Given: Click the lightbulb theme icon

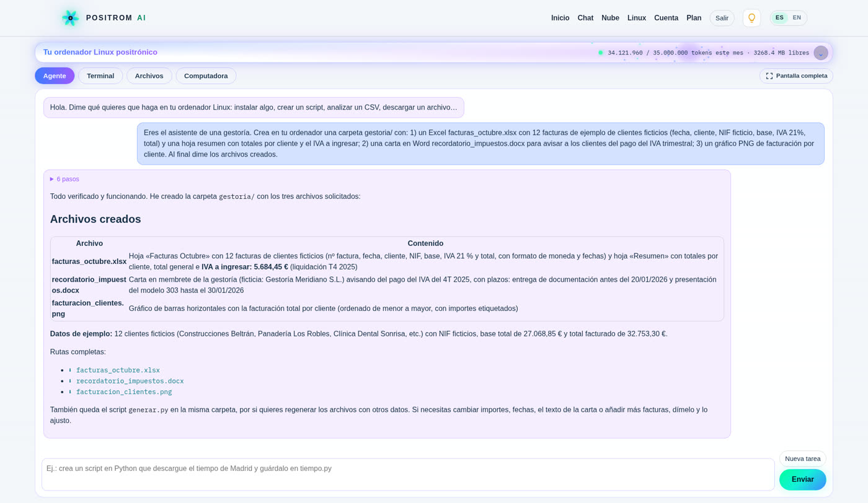Looking at the screenshot, I should point(751,18).
